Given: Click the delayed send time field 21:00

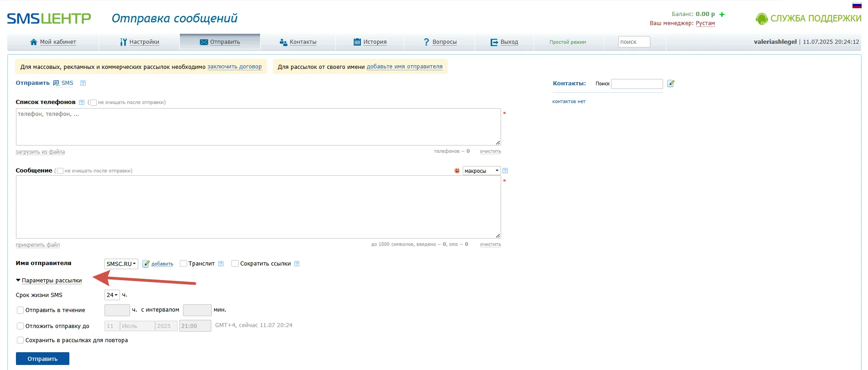Looking at the screenshot, I should [x=195, y=326].
